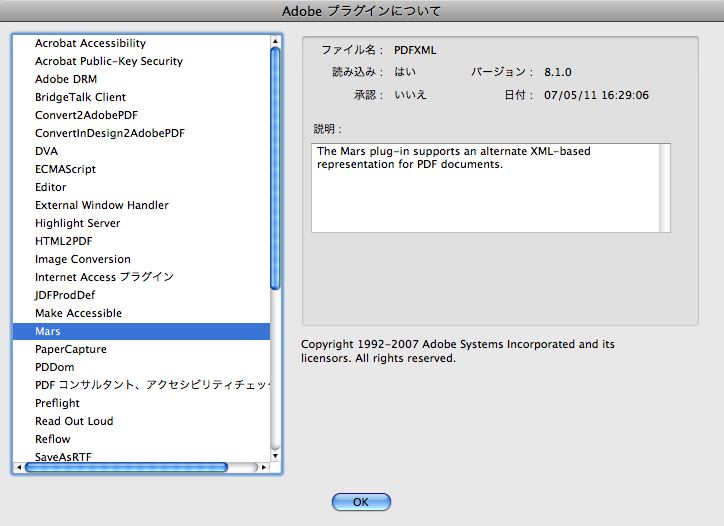
Task: Select the Preflight plug-in
Action: click(57, 403)
